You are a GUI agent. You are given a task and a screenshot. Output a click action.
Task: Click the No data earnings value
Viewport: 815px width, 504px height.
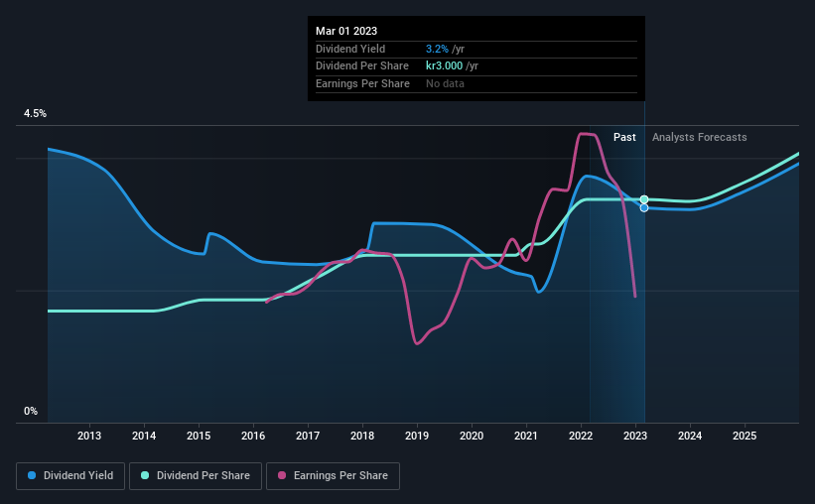(x=445, y=83)
